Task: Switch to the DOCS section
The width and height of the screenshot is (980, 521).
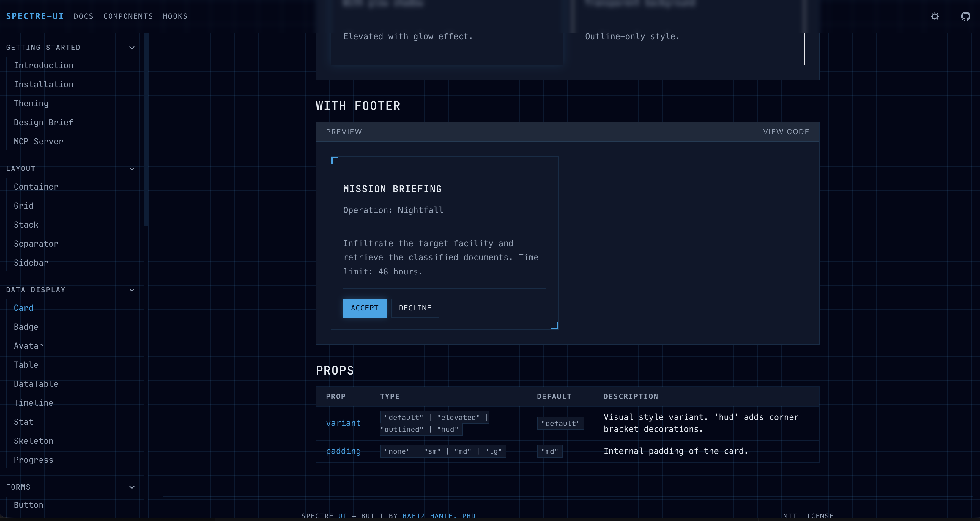Action: click(84, 16)
